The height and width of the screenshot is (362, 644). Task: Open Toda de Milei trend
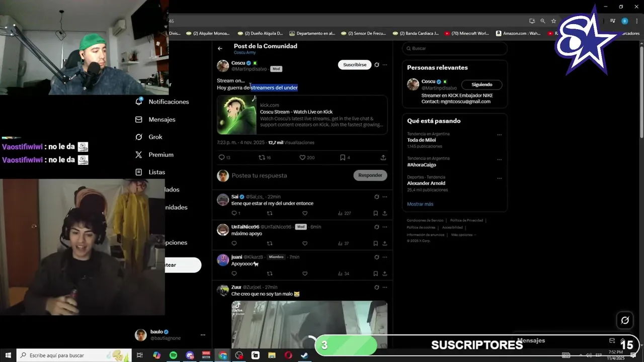tap(422, 140)
